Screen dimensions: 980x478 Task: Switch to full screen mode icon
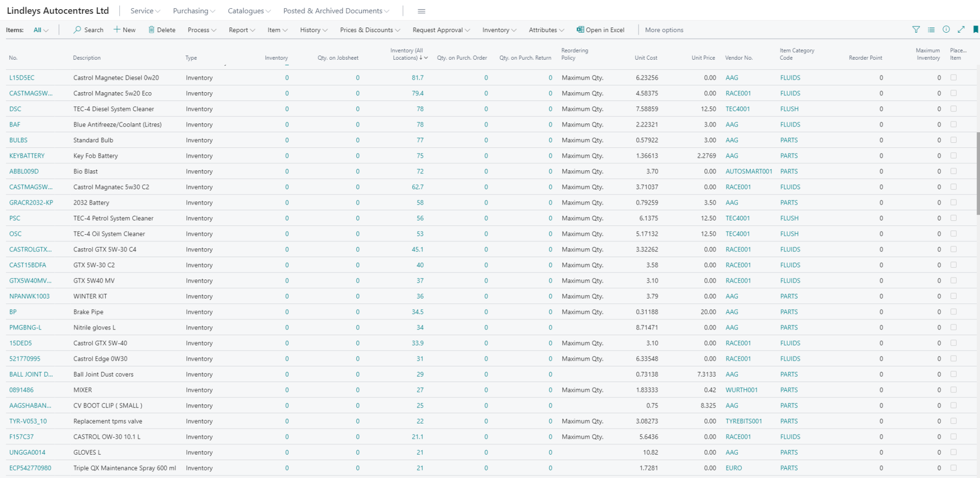point(961,30)
